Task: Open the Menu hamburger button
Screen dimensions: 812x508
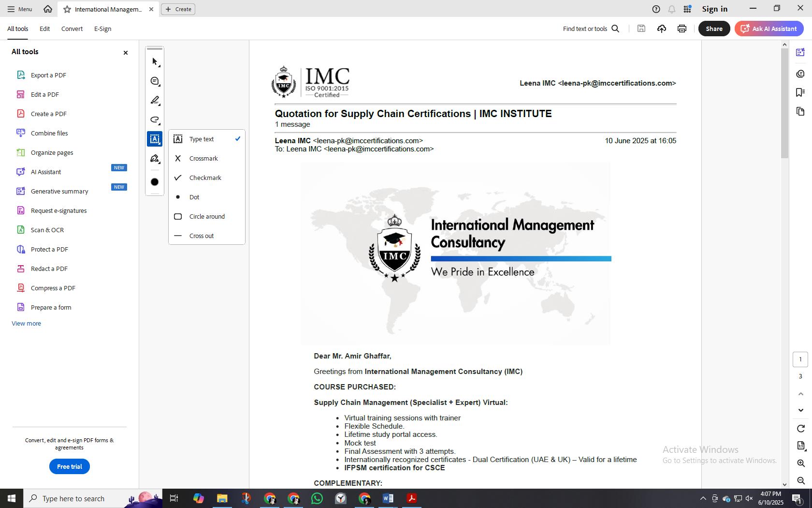Action: click(20, 9)
